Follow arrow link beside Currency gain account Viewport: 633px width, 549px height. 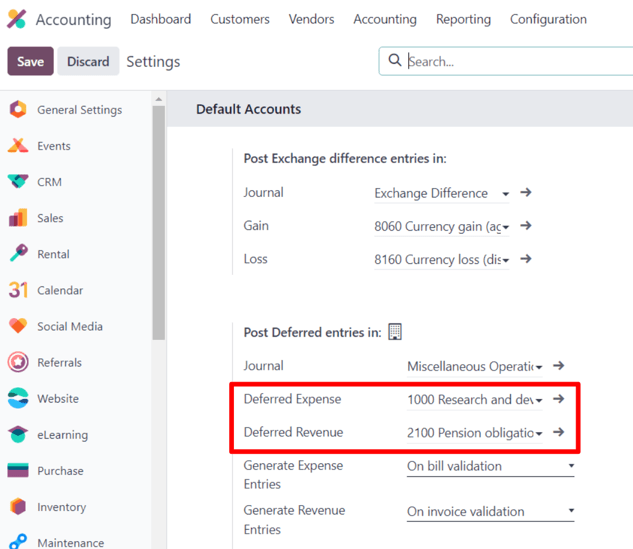[x=526, y=226]
